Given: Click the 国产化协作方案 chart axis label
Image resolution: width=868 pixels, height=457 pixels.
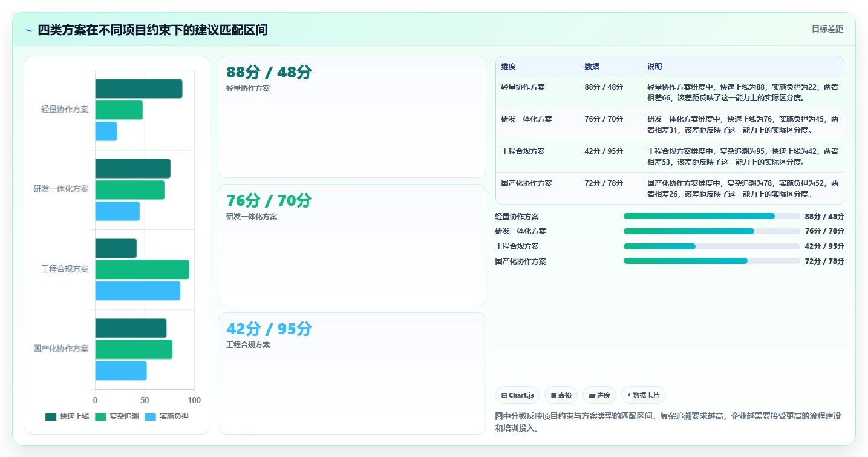Looking at the screenshot, I should (61, 349).
